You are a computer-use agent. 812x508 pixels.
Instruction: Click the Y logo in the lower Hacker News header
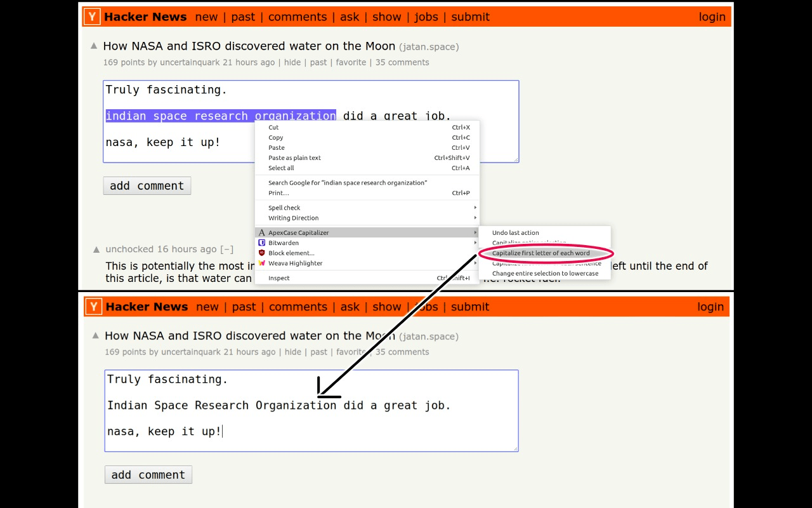point(94,307)
